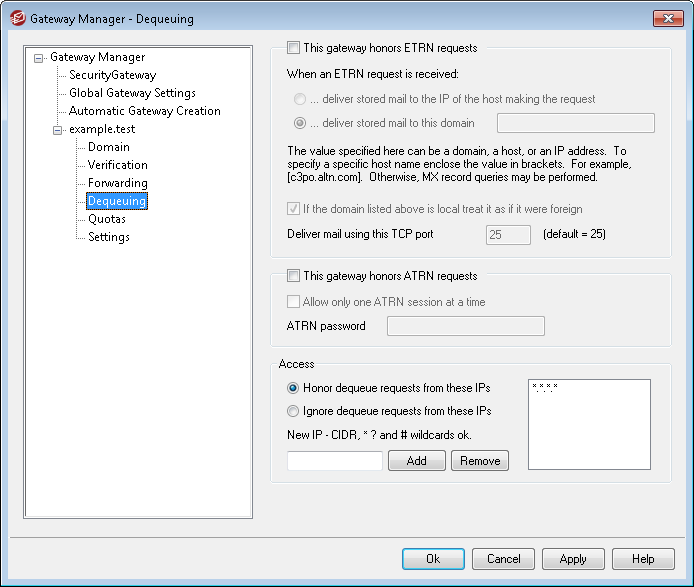
Task: Select Quotas in the tree
Action: tap(106, 219)
